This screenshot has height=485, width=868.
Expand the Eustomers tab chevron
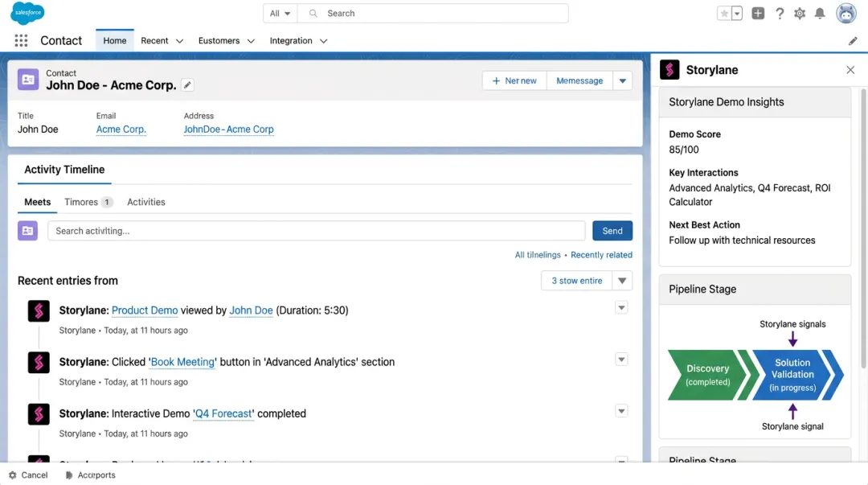[x=251, y=41]
